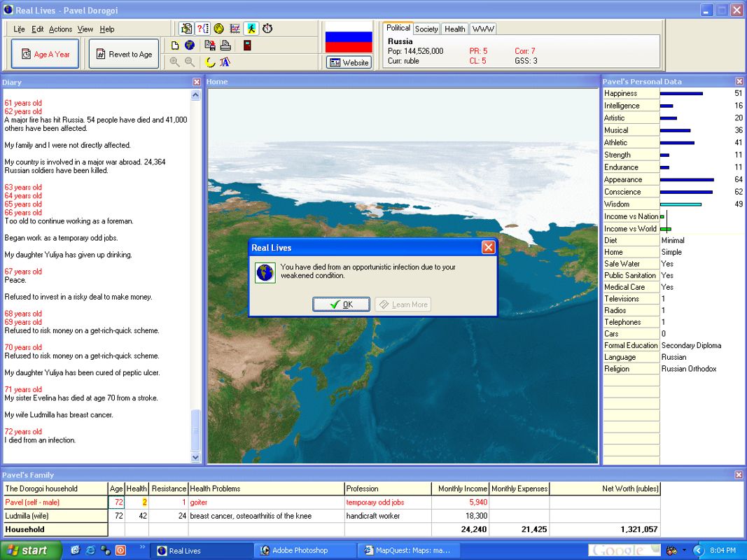The width and height of the screenshot is (747, 560).
Task: Click the yellow crescent moon icon
Action: pyautogui.click(x=209, y=62)
